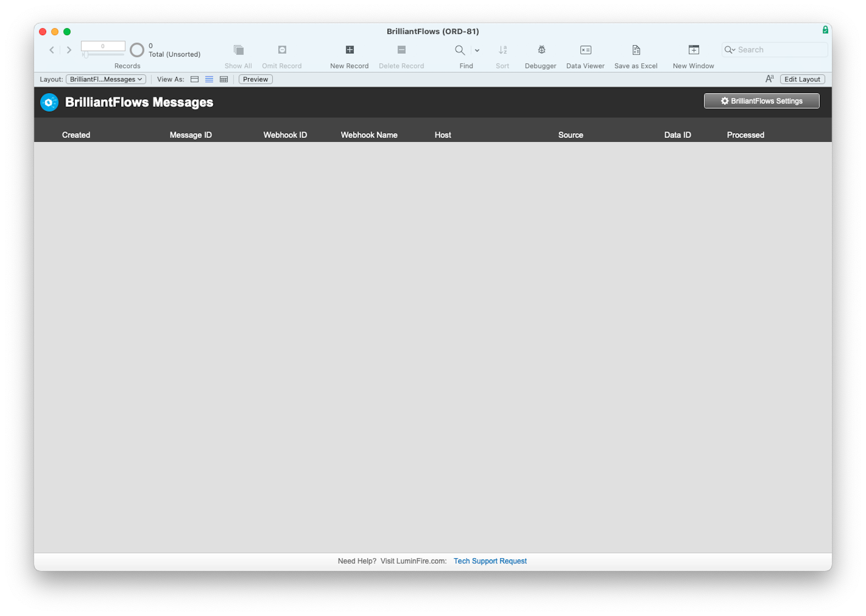Click the found set pie circle icon
This screenshot has height=616, width=866.
tap(137, 50)
